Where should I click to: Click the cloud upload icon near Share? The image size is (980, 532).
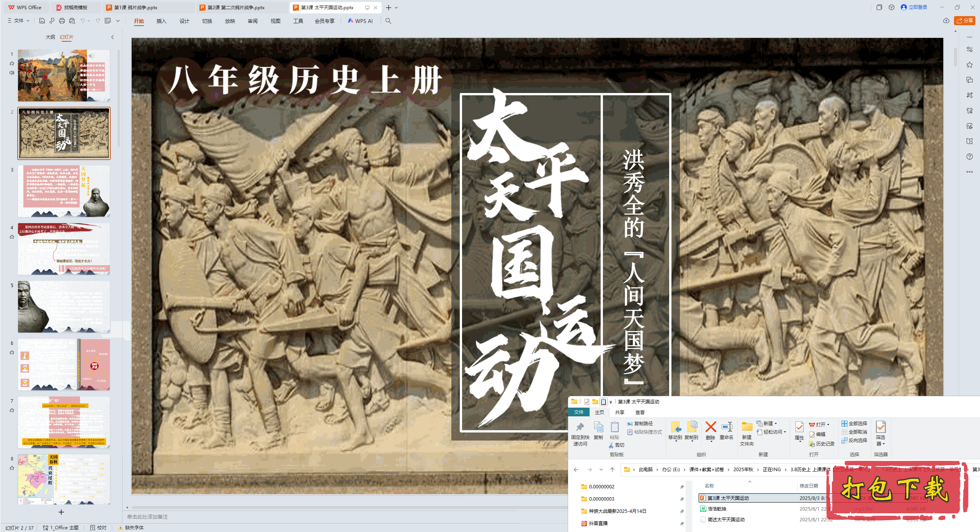[x=946, y=21]
